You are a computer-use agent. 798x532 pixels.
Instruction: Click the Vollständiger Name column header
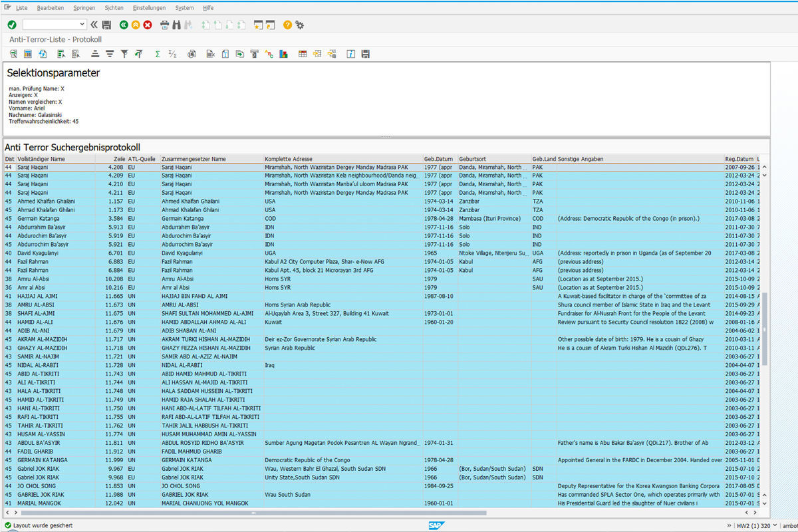tap(55, 159)
